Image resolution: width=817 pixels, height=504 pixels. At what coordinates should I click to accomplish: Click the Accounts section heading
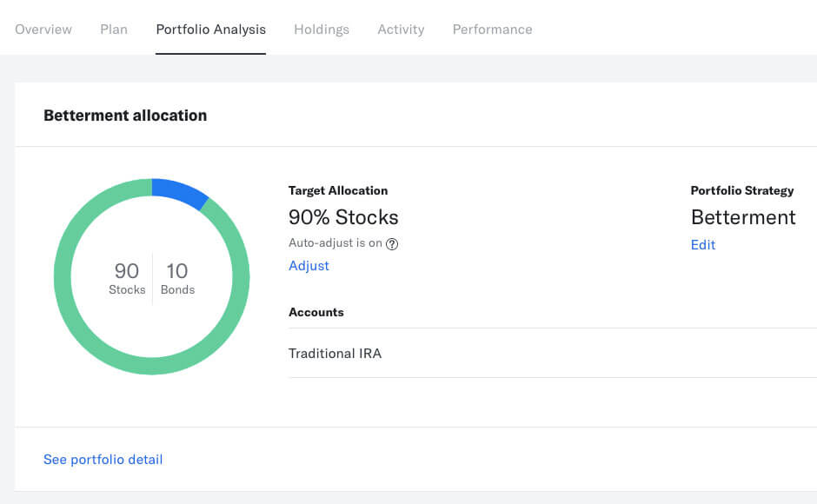316,312
